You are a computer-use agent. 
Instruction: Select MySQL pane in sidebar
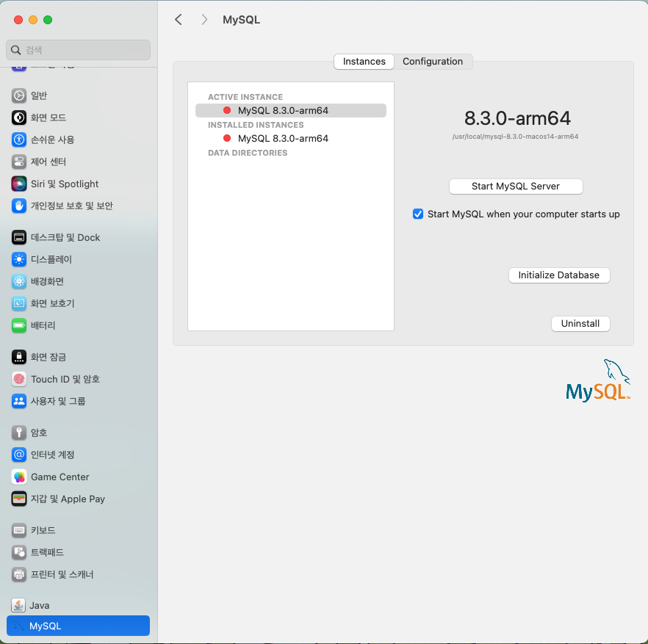pyautogui.click(x=78, y=626)
